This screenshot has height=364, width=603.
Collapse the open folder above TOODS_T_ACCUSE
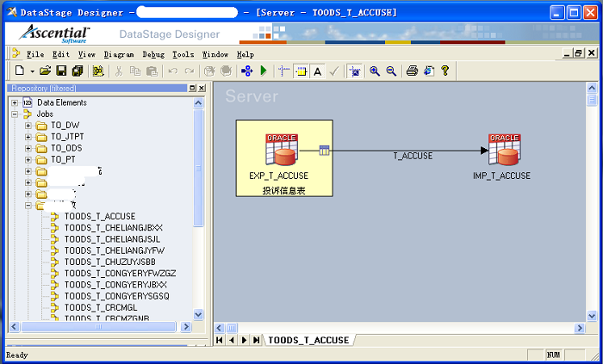coord(28,206)
